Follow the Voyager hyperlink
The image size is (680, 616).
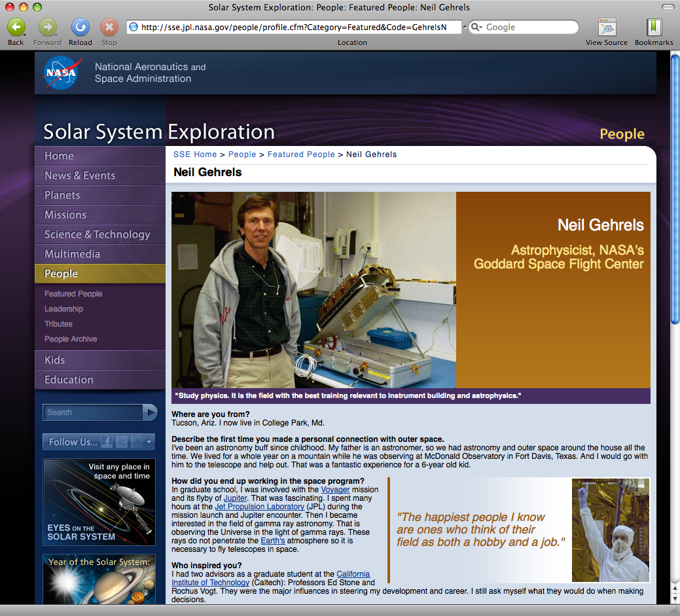click(x=335, y=489)
